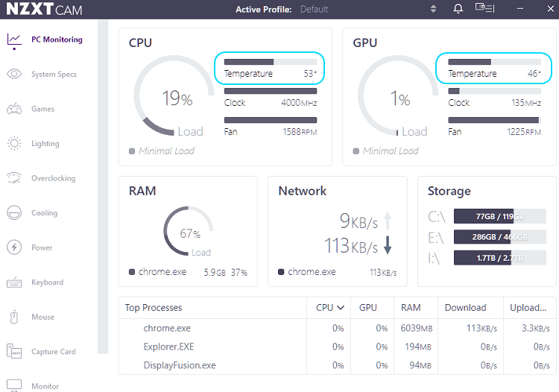Click the GPU temperature bar

tap(494, 62)
